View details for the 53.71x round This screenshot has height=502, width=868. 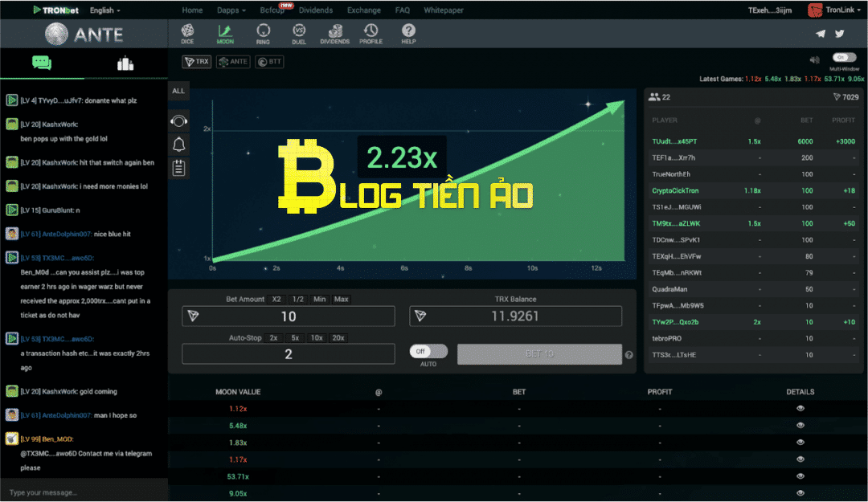tap(800, 476)
